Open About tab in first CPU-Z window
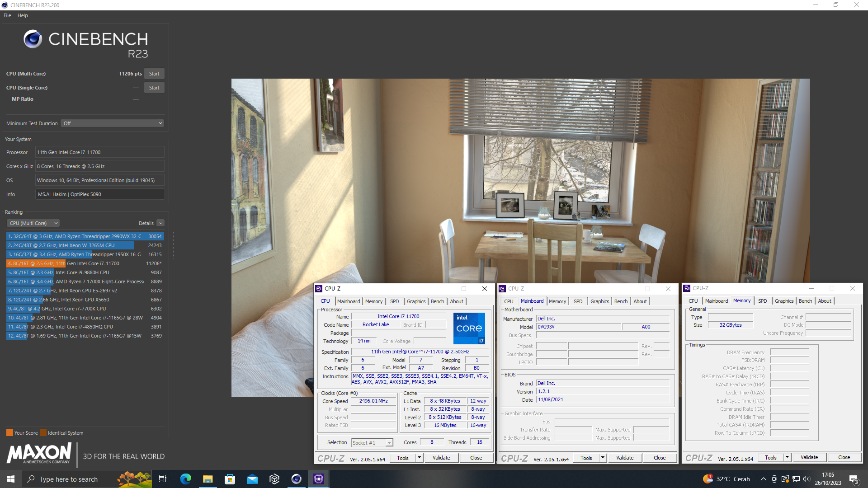Screen dimensions: 868x488 pyautogui.click(x=457, y=301)
